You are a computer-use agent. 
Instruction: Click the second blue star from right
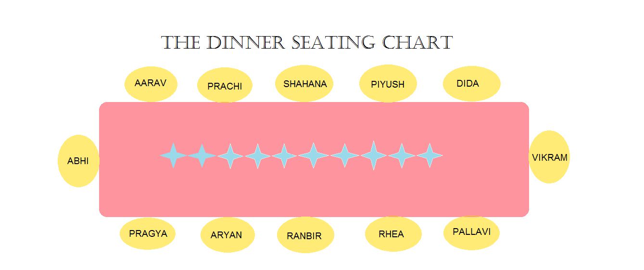tap(402, 156)
